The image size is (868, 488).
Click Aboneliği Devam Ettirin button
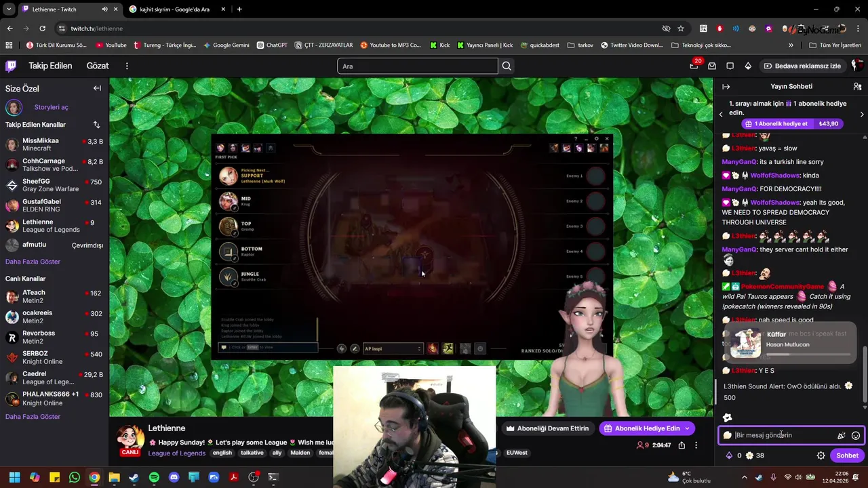coord(547,428)
